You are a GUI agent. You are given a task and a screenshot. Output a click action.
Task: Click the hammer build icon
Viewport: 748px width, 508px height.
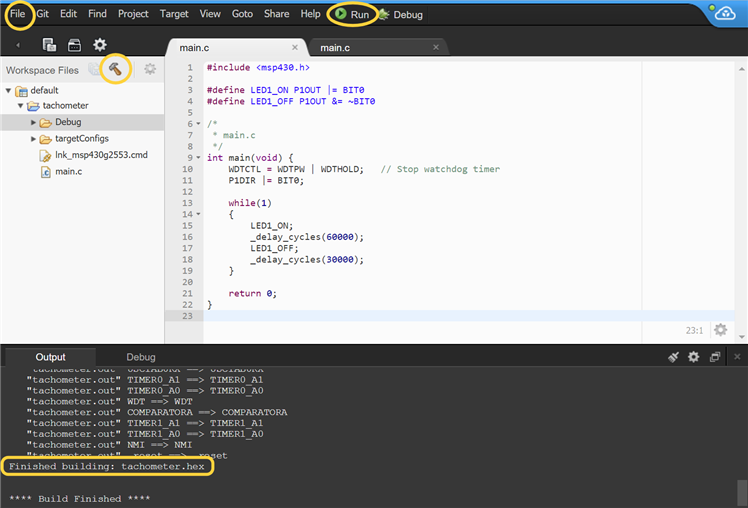point(117,69)
